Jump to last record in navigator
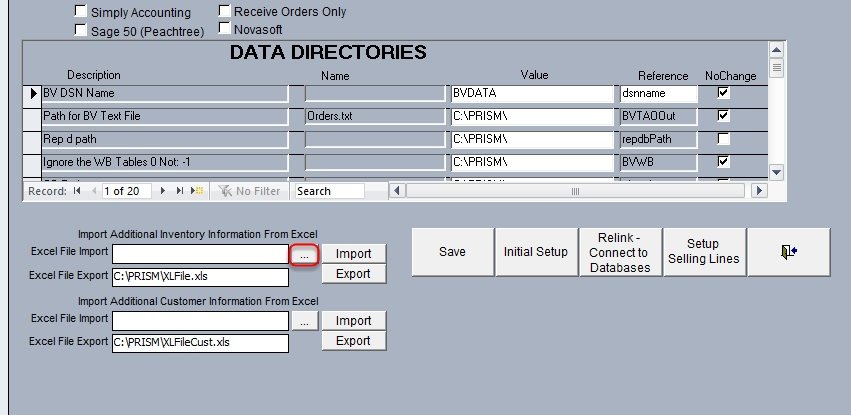The image size is (851, 415). [x=180, y=191]
